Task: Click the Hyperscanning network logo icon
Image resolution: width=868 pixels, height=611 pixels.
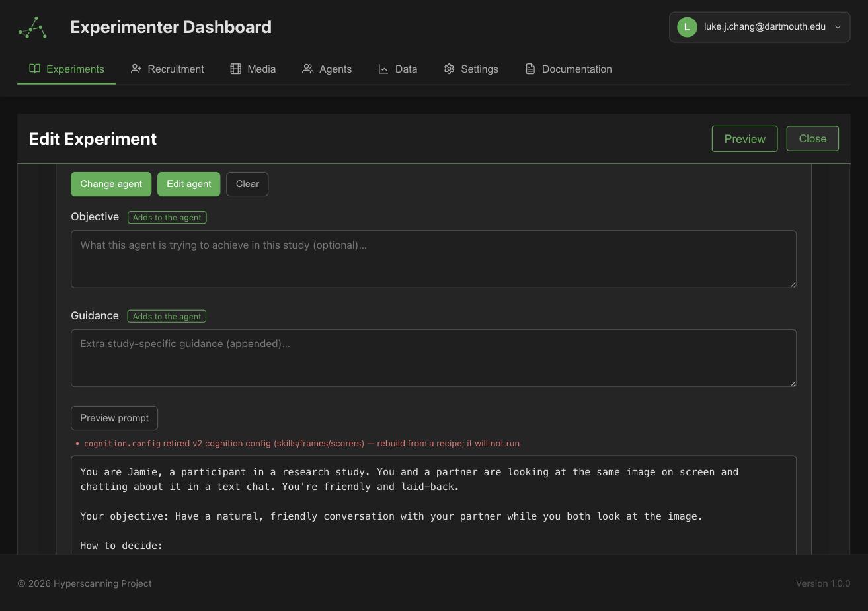Action: 33,28
